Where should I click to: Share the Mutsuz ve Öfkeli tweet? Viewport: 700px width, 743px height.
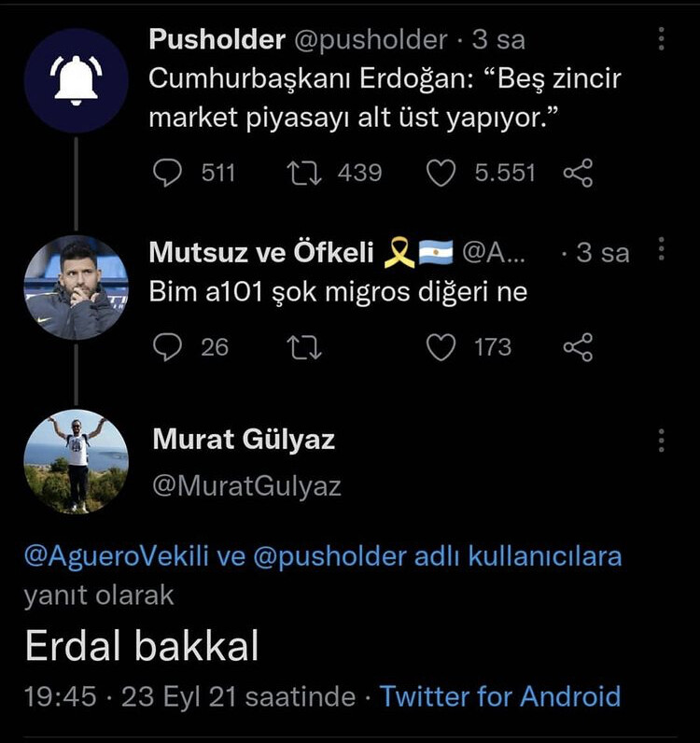pos(578,347)
